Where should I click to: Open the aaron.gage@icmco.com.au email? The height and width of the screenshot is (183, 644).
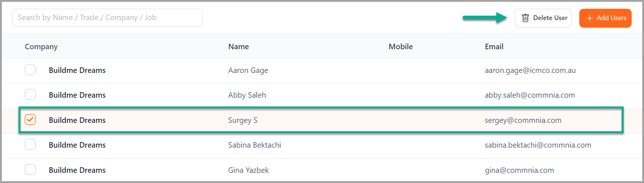click(530, 70)
